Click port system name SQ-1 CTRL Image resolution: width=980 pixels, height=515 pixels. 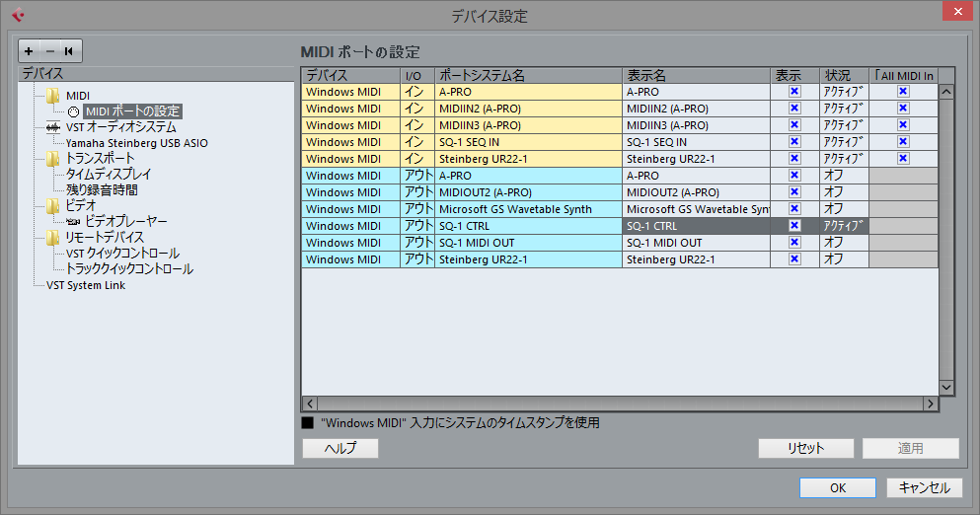528,226
